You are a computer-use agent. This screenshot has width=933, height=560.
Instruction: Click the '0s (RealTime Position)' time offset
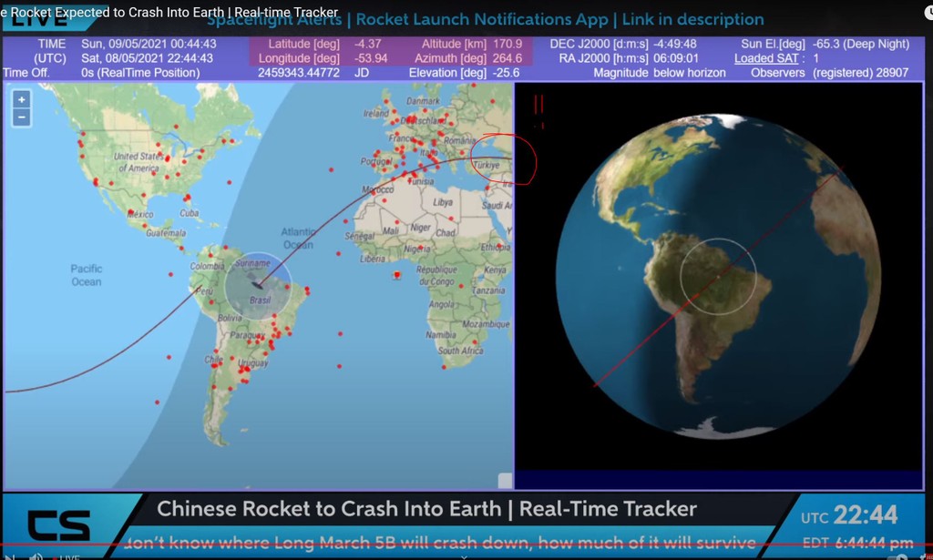pos(140,73)
